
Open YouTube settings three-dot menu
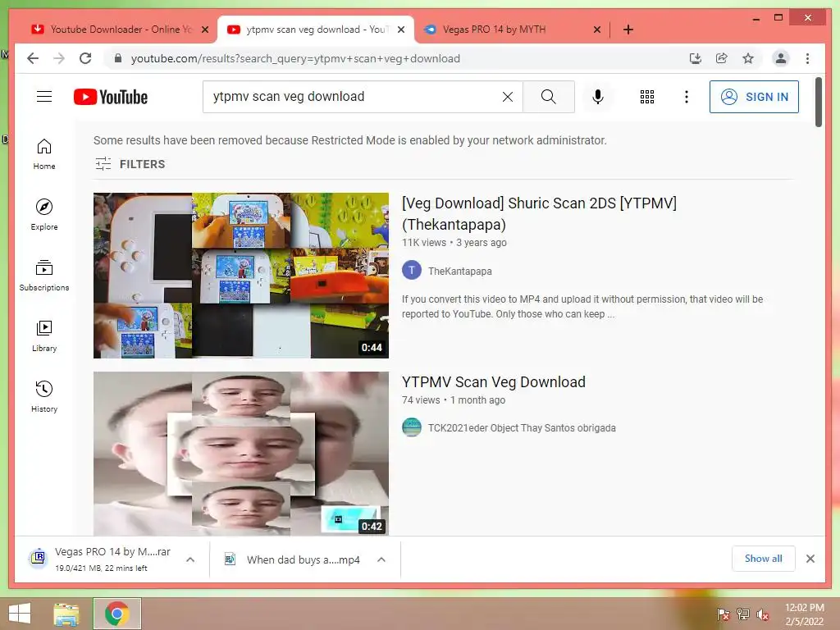687,97
